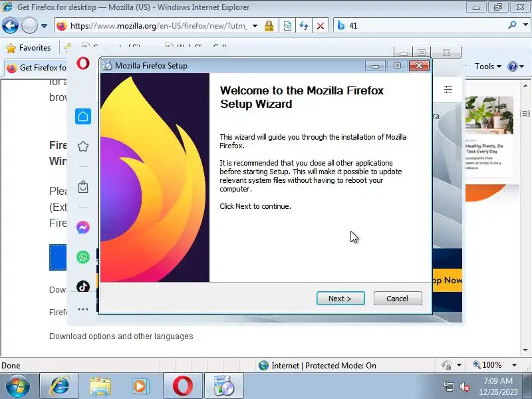Click the vertical scrollbar down arrow
This screenshot has width=532, height=399.
click(x=525, y=350)
